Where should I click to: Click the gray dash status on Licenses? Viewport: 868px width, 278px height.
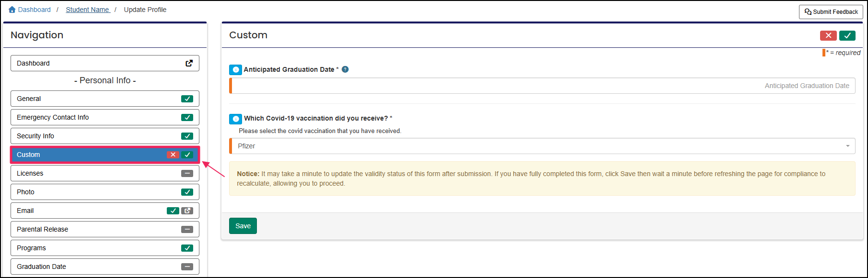tap(187, 173)
